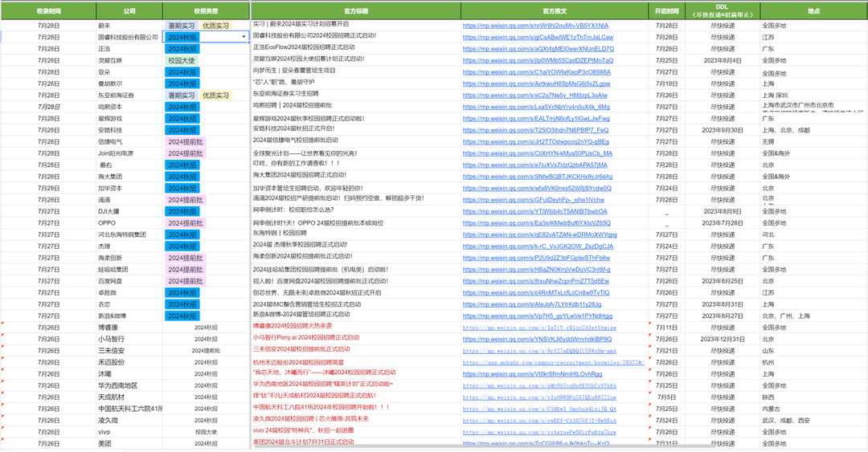Click the 2024提前批 tag in 娃哈哈集团 row

[x=186, y=270]
